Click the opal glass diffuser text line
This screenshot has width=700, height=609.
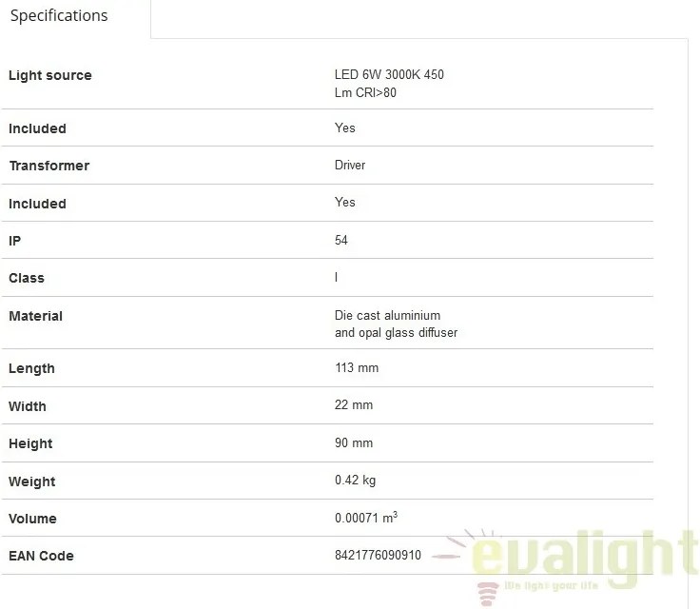click(x=396, y=333)
